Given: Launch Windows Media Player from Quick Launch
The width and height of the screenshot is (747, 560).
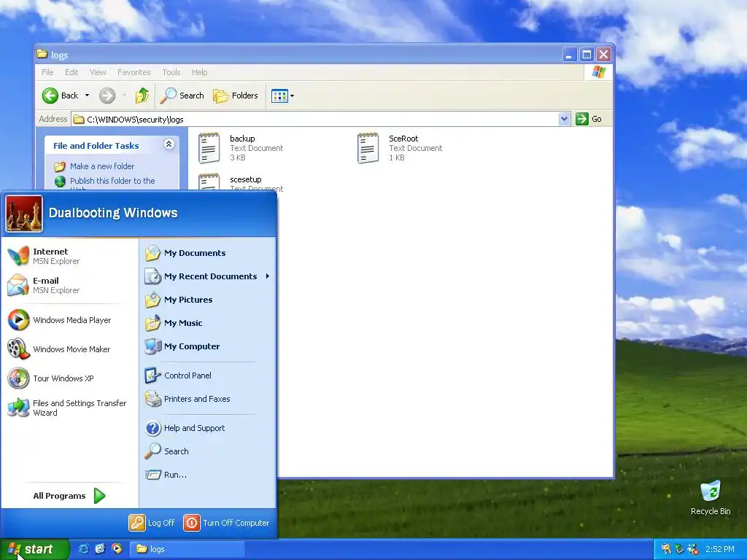Looking at the screenshot, I should coord(117,549).
